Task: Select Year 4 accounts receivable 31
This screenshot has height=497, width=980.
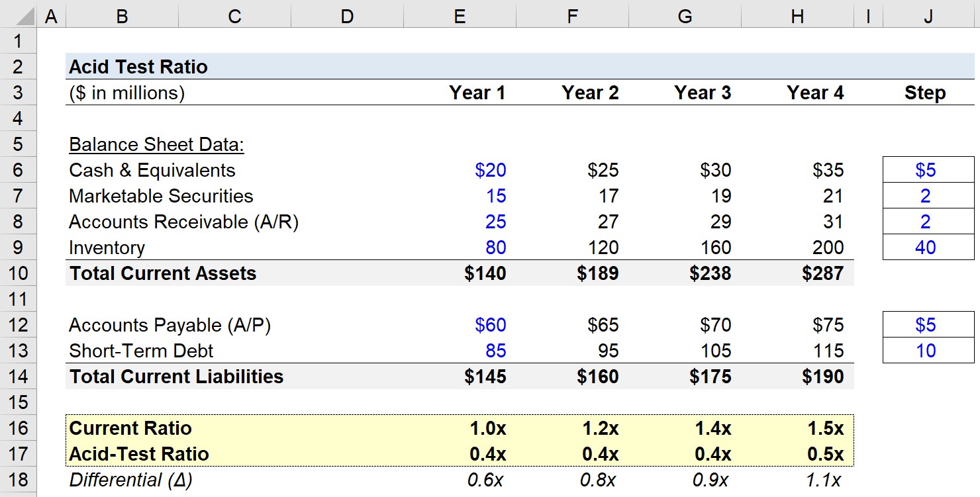Action: [x=833, y=222]
